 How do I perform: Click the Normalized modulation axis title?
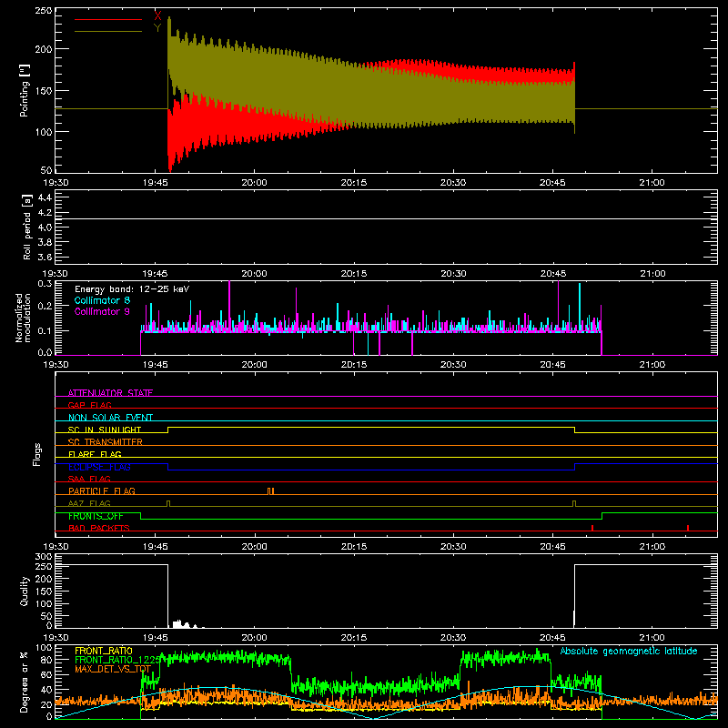(23, 318)
